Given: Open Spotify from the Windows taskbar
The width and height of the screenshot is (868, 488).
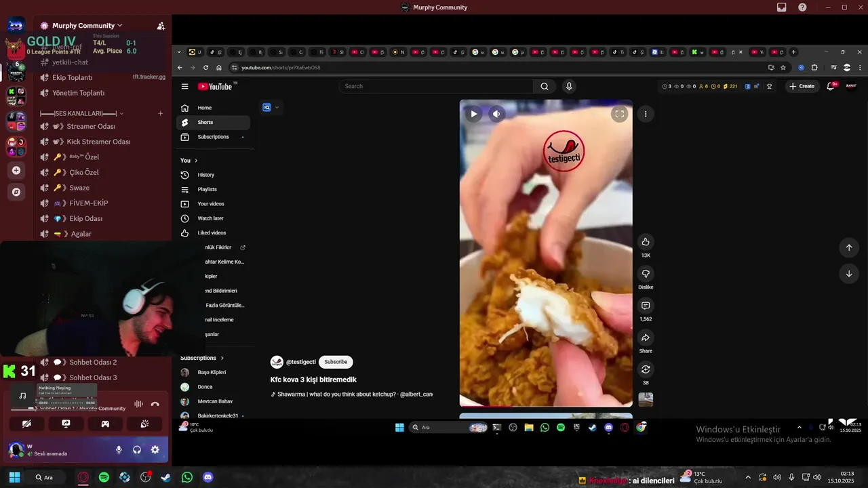Looking at the screenshot, I should (104, 477).
